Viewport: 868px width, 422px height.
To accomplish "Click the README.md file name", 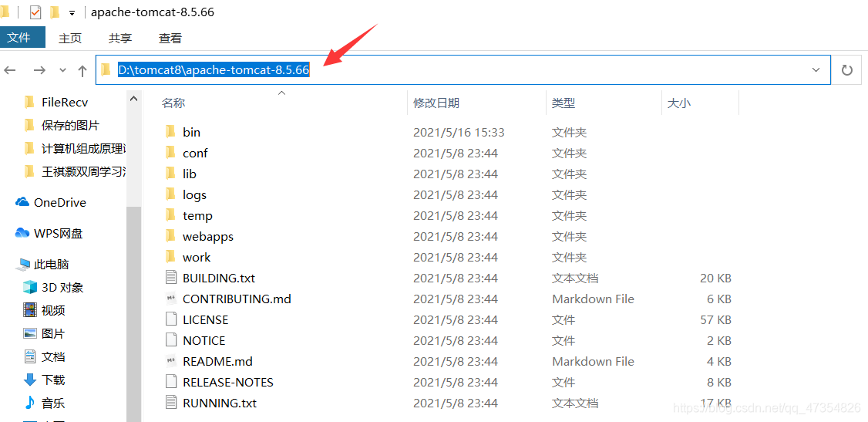I will click(217, 362).
